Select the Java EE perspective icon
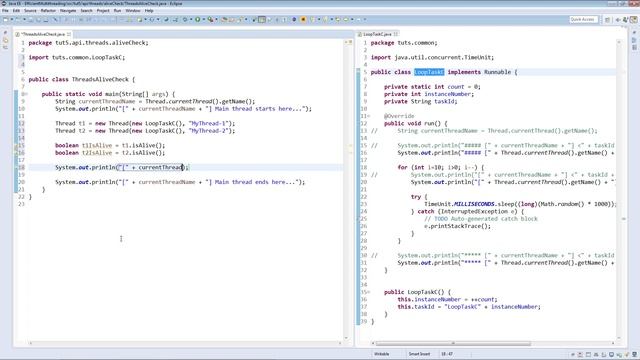The height and width of the screenshot is (360, 640). (x=633, y=19)
